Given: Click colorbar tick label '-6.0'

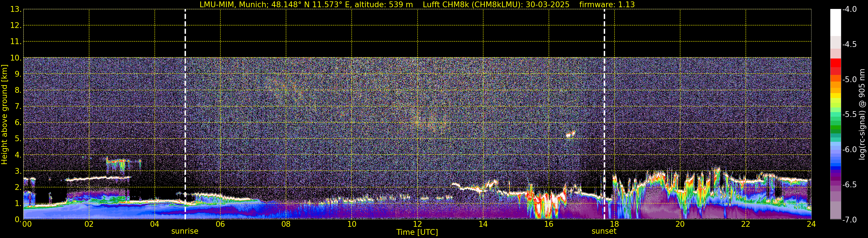Looking at the screenshot, I should pyautogui.click(x=850, y=150).
